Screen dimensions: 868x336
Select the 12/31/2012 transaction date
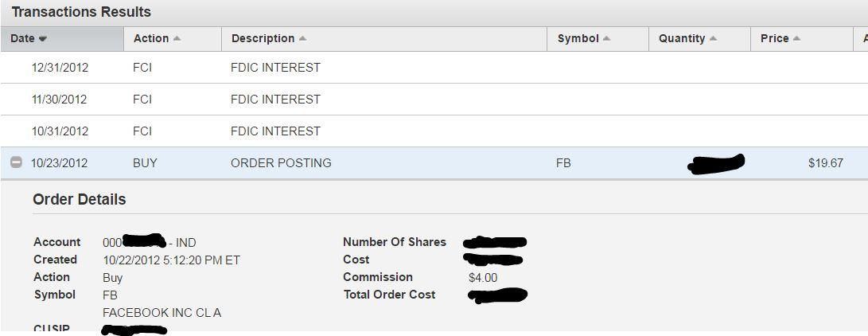60,68
